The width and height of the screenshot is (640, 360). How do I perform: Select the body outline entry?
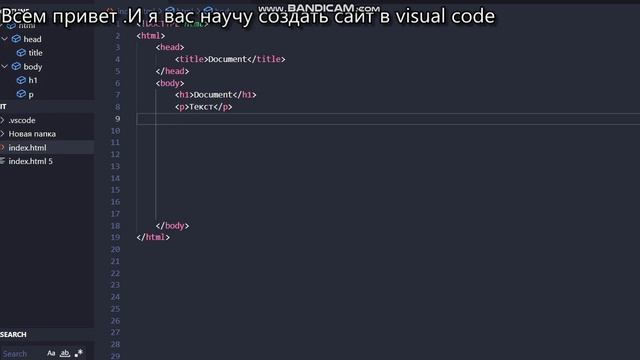tap(33, 67)
